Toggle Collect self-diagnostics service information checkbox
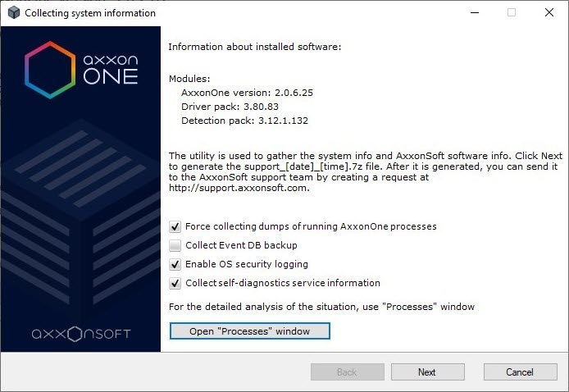The image size is (569, 392). (175, 283)
